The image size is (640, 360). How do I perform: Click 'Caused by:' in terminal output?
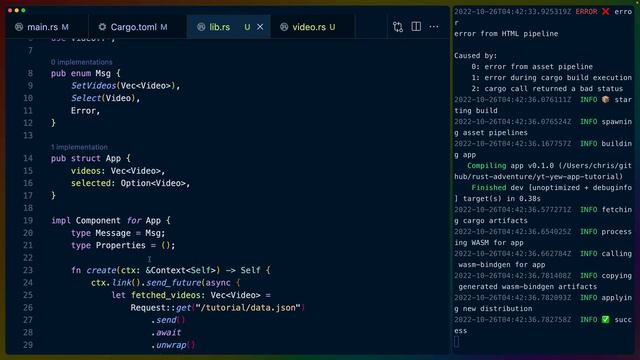(x=476, y=56)
